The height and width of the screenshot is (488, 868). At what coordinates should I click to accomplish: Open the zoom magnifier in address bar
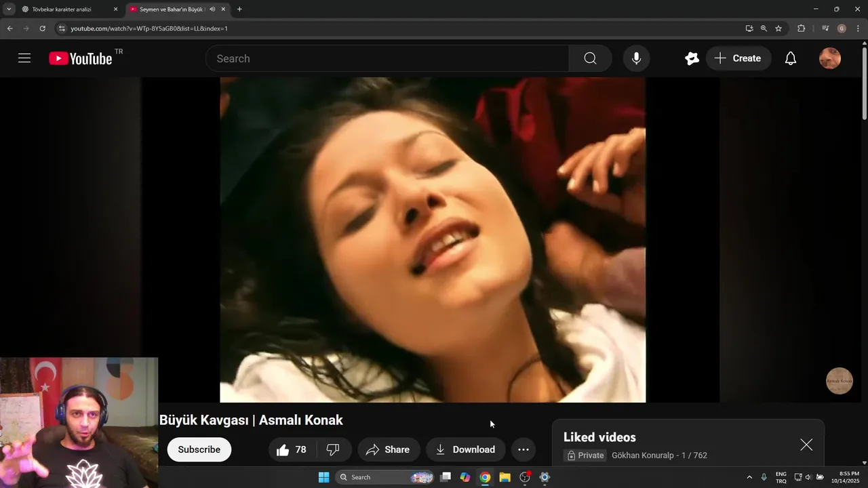[764, 28]
